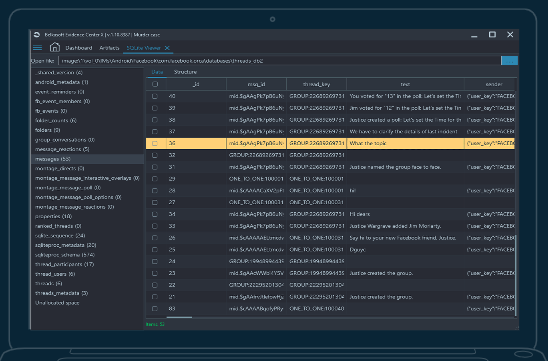
Task: Check the row with _id 38
Action: coord(155,120)
